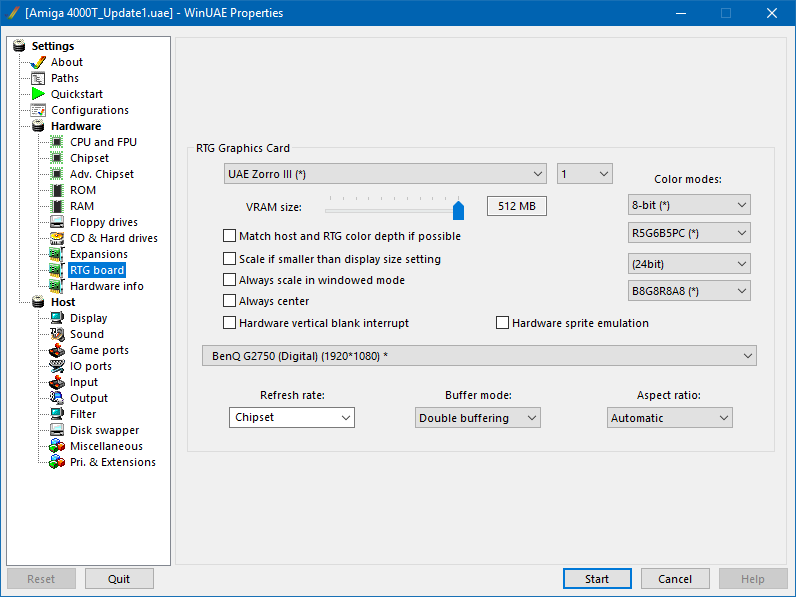Screen dimensions: 796x597
Task: Click the About checkmark icon
Action: [x=38, y=62]
